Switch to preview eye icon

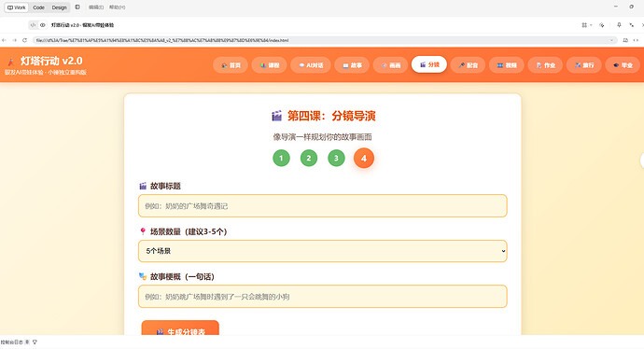click(x=42, y=25)
